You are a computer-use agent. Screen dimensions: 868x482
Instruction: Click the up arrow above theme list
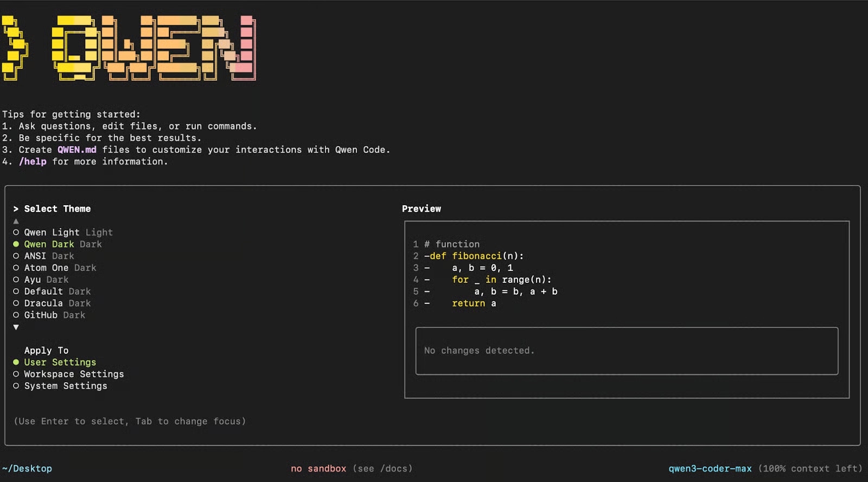click(x=16, y=221)
